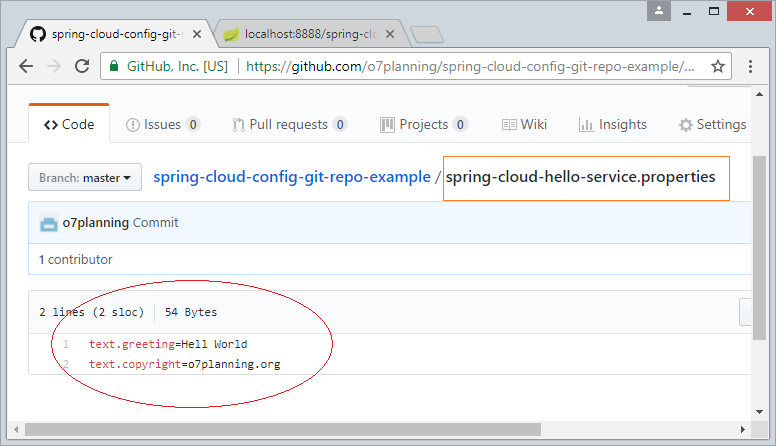
Task: Click the horizontal scrollbar thumb
Action: point(283,430)
